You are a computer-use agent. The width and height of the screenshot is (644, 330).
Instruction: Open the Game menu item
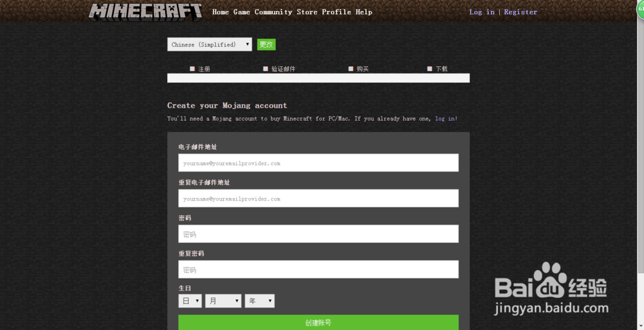(241, 12)
